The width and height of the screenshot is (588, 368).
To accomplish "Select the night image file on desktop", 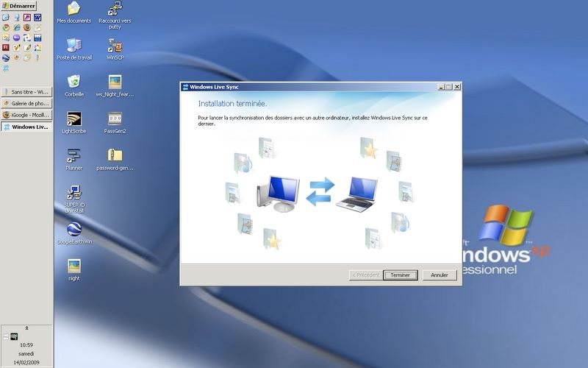I will pos(74,270).
